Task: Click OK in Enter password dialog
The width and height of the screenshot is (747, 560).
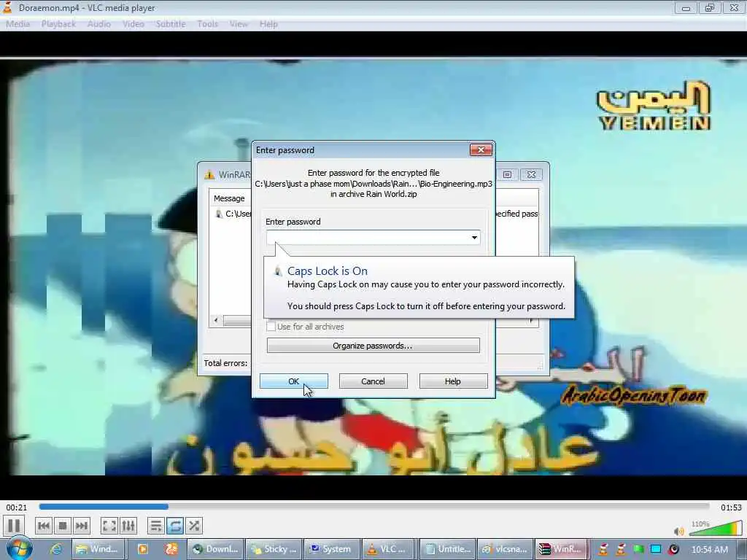Action: (x=293, y=381)
